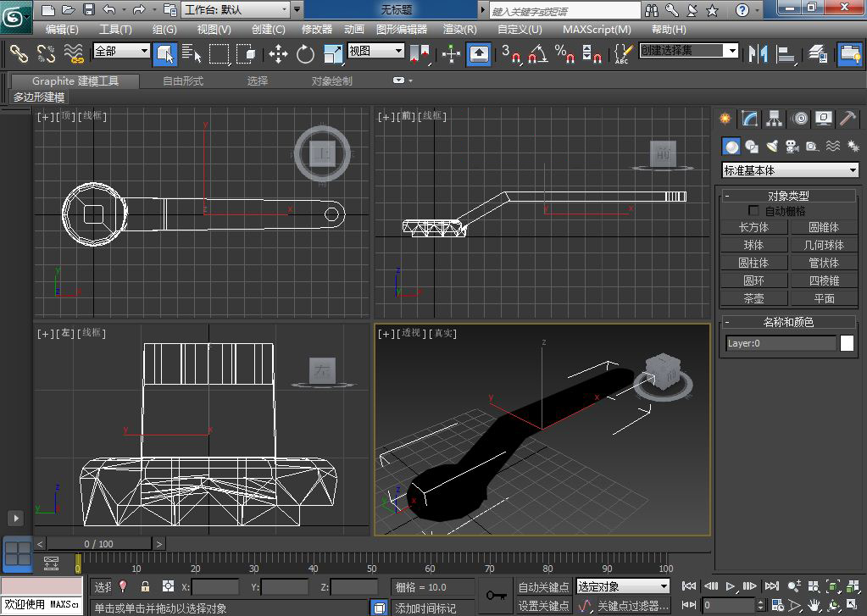Toggle the Spinner Snap icon

[592, 53]
